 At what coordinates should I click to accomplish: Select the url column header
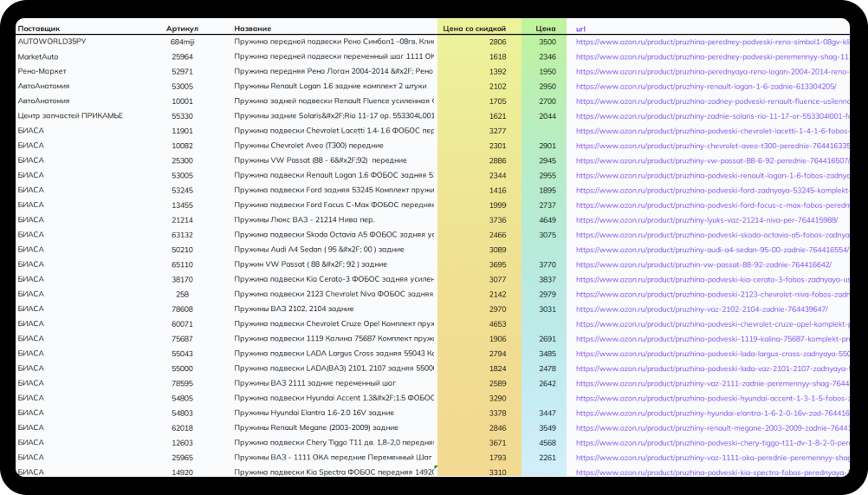pyautogui.click(x=580, y=29)
